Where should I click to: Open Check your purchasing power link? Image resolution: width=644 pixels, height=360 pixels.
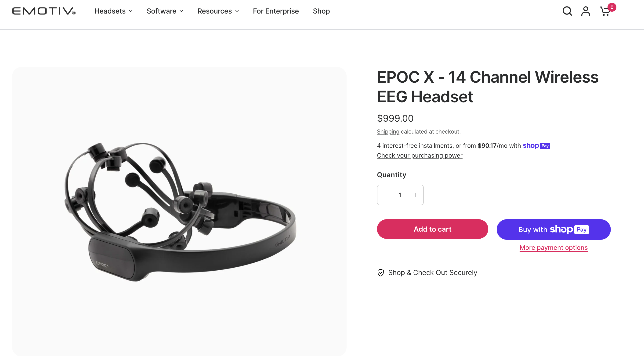point(420,155)
